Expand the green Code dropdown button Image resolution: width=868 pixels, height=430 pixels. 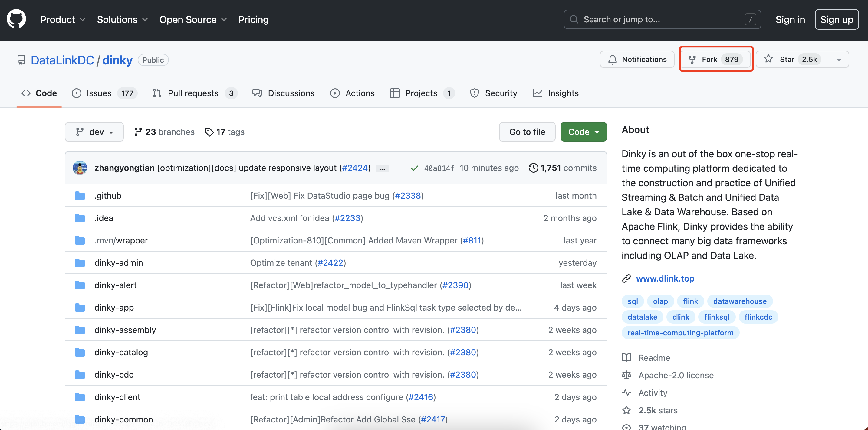[x=583, y=132]
